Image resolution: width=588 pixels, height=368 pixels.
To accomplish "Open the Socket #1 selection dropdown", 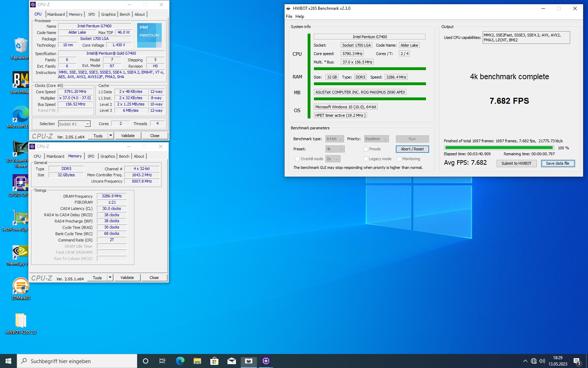I will point(74,124).
